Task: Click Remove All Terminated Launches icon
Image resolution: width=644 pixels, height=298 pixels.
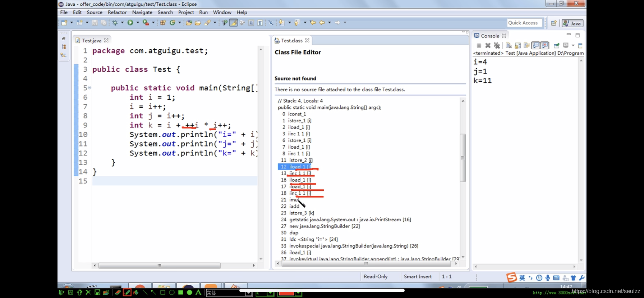Action: point(497,45)
